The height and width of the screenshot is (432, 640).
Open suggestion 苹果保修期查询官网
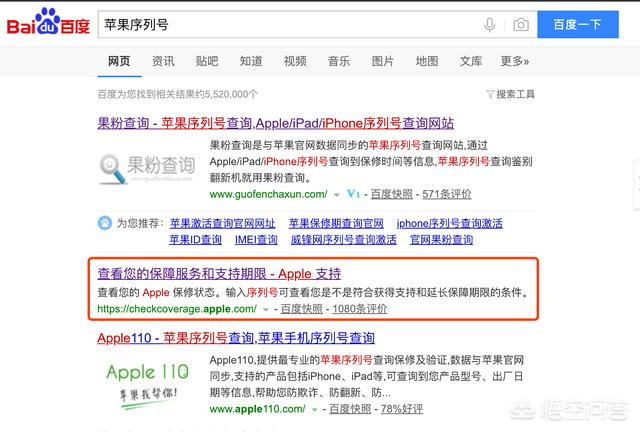[x=336, y=223]
